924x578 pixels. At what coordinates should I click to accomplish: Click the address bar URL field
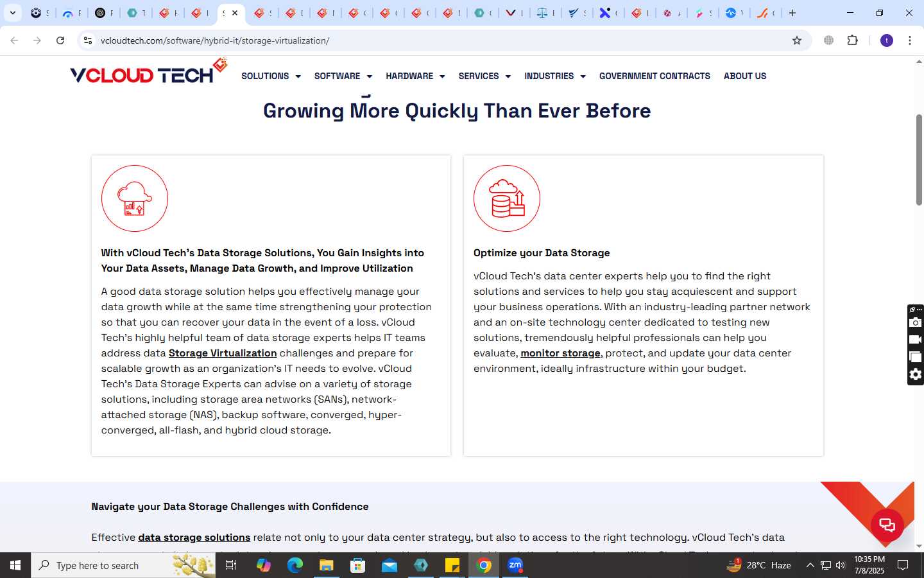443,40
